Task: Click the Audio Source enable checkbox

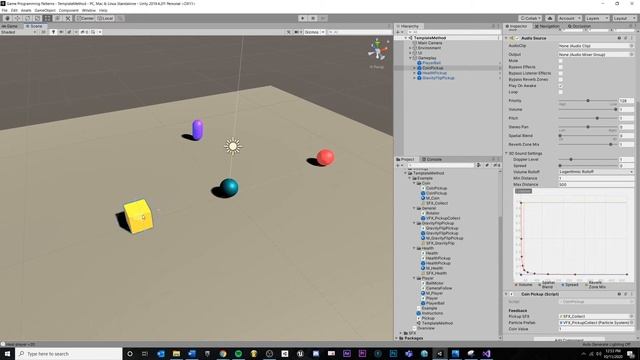Action: pos(517,38)
